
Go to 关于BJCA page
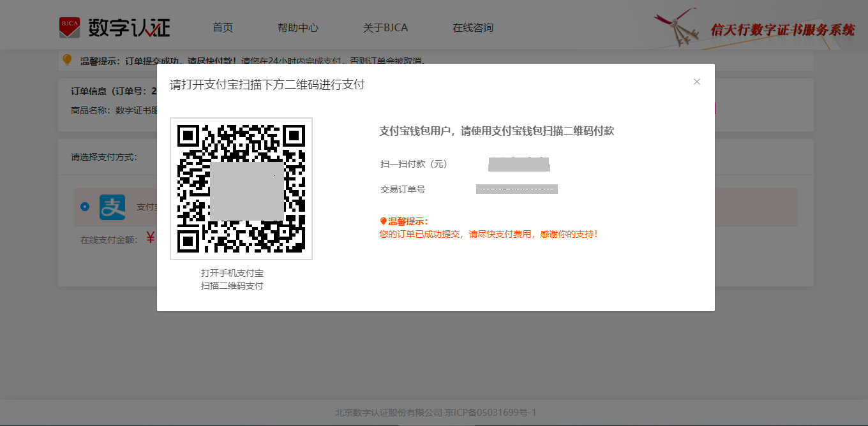[385, 27]
